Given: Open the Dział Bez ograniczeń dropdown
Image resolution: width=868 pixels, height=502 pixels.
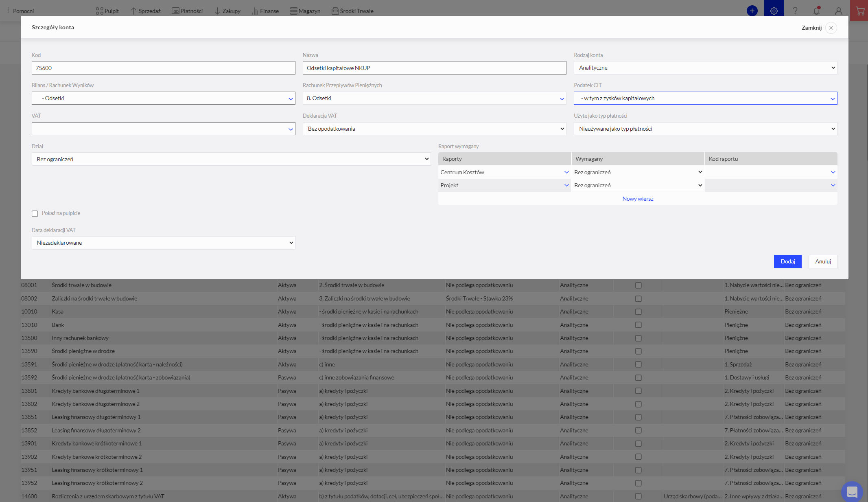Looking at the screenshot, I should pyautogui.click(x=231, y=159).
